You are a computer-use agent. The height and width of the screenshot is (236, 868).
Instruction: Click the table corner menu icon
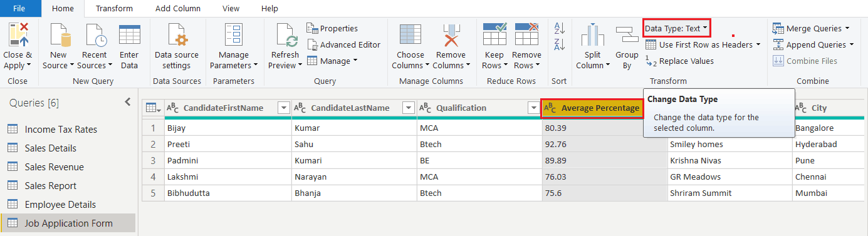pyautogui.click(x=153, y=108)
